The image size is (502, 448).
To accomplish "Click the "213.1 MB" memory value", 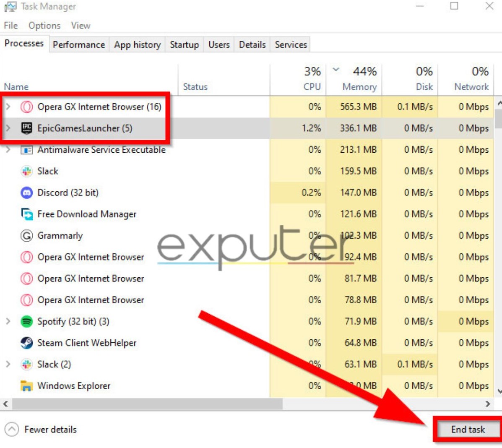I will click(x=358, y=150).
